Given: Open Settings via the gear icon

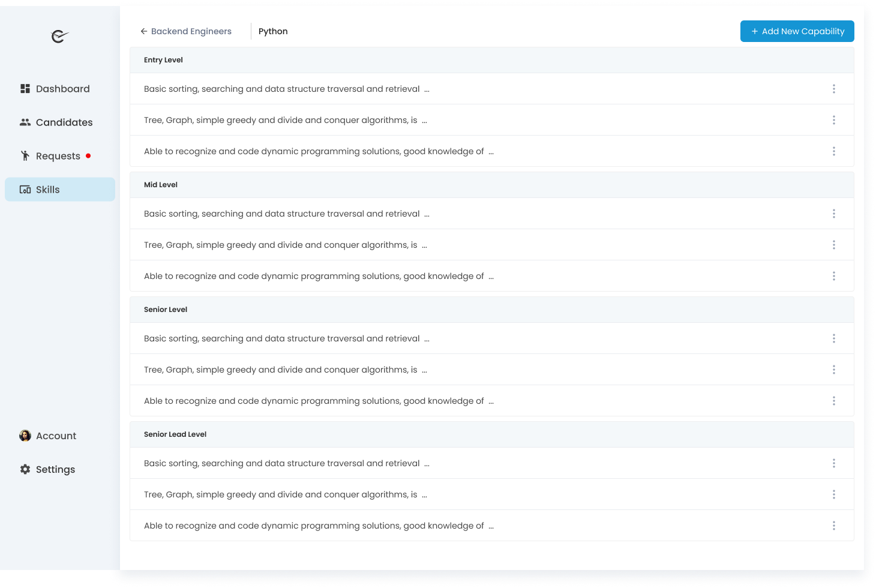Looking at the screenshot, I should pyautogui.click(x=25, y=469).
